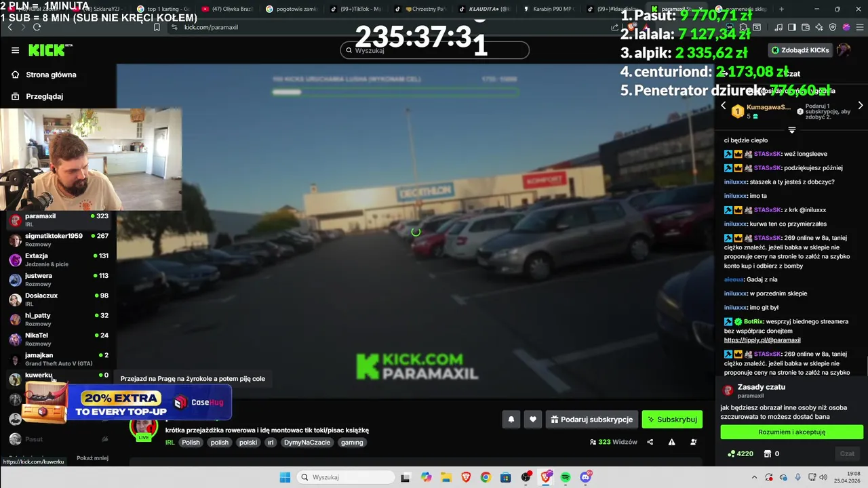Viewport: 868px width, 488px height.
Task: Select the gaming tag
Action: pos(352,443)
